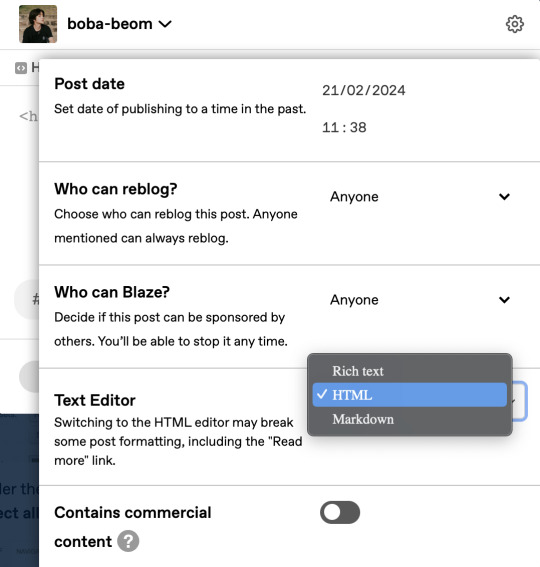Click the post time 11:38 field
540x567 pixels.
click(x=344, y=127)
